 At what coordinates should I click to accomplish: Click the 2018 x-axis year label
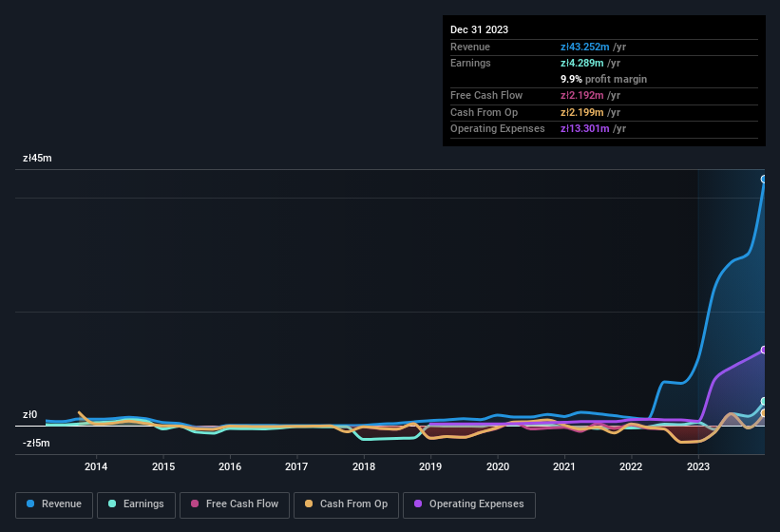click(x=364, y=466)
